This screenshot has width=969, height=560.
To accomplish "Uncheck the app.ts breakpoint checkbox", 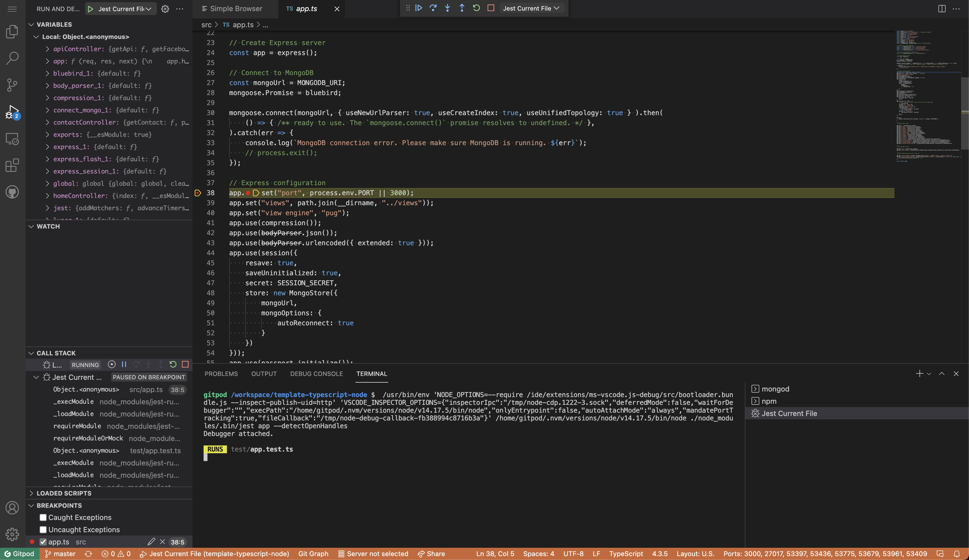I will click(x=43, y=542).
